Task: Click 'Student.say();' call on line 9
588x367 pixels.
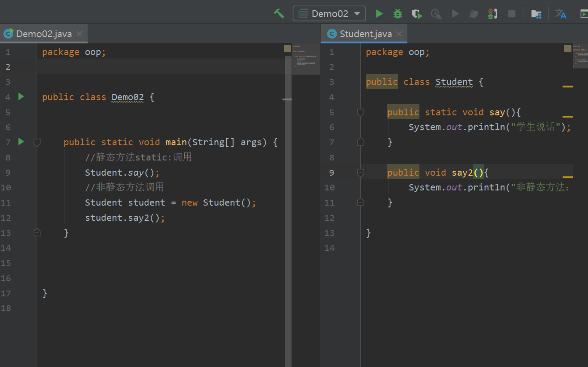Action: tap(122, 173)
